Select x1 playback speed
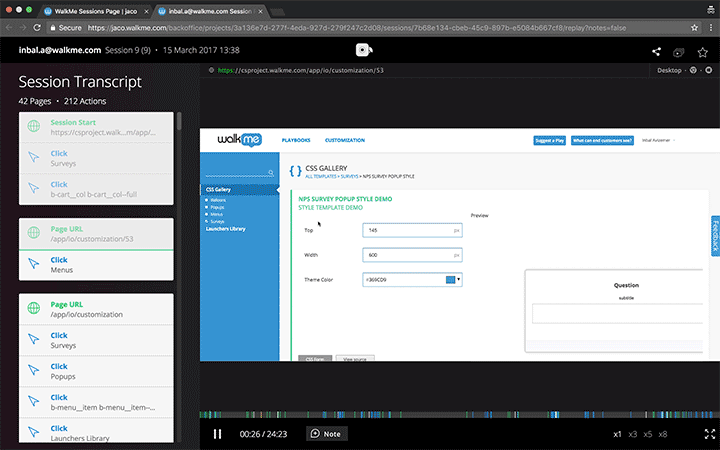Image resolution: width=720 pixels, height=450 pixels. pyautogui.click(x=617, y=434)
